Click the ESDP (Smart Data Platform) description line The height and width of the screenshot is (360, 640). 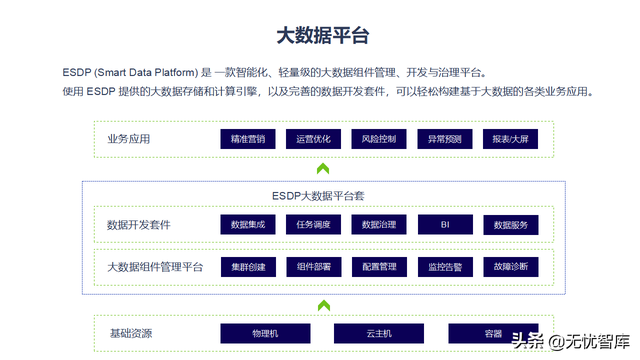tap(274, 73)
